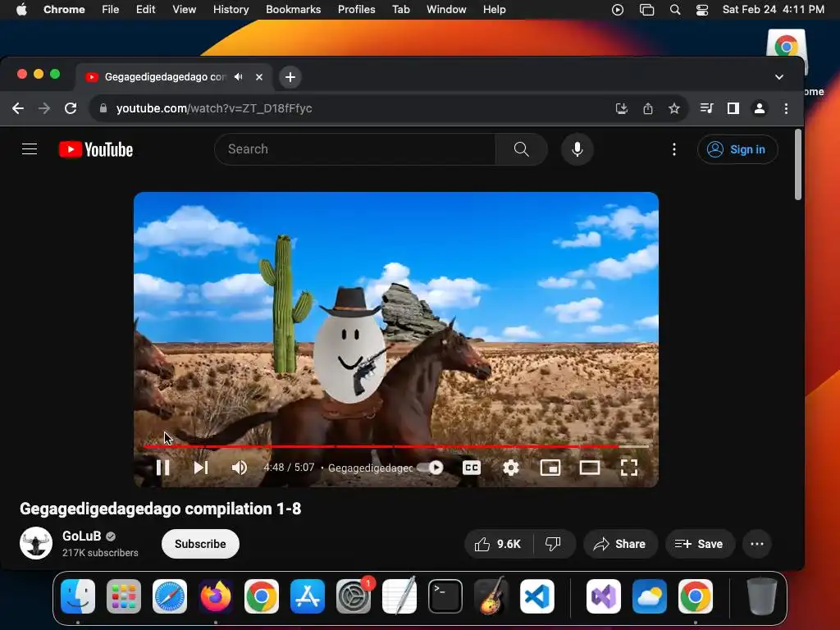The width and height of the screenshot is (840, 630).
Task: Toggle closed captions CC button
Action: (472, 468)
